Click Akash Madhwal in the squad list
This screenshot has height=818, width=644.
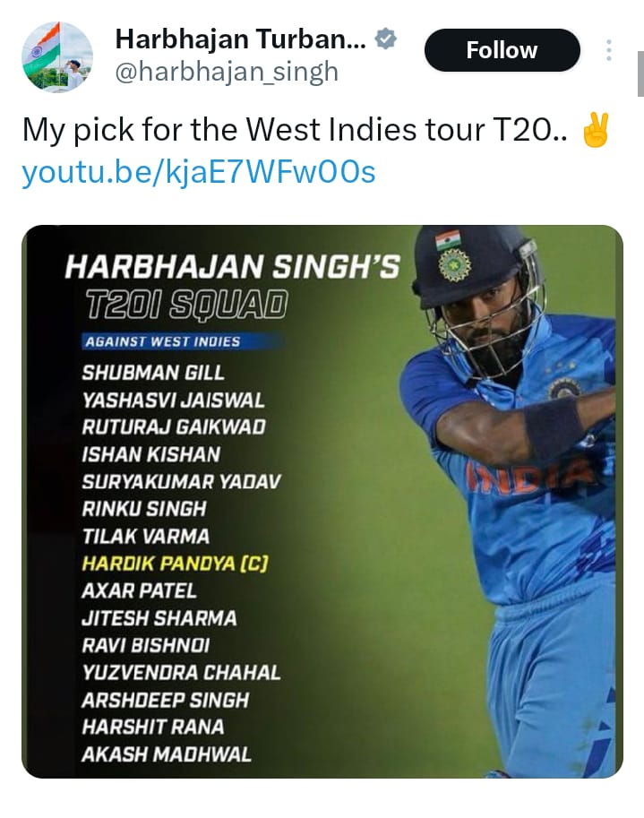coord(167,754)
